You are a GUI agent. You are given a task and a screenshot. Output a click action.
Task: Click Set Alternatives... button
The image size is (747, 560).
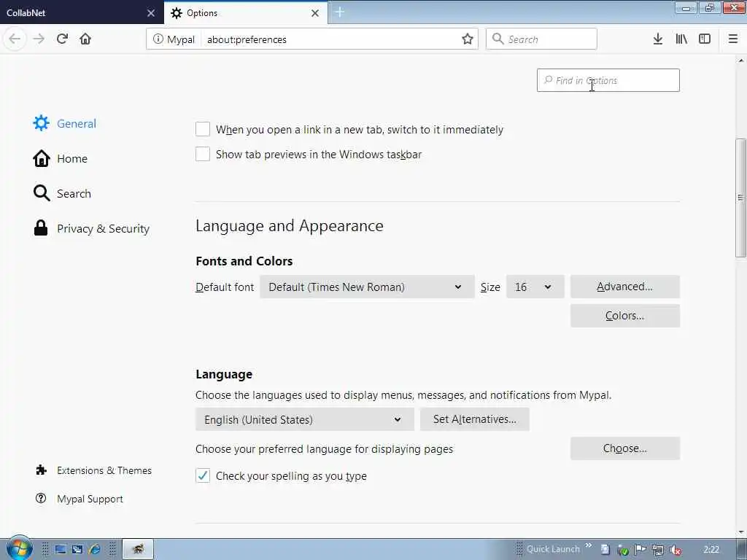[x=474, y=419]
